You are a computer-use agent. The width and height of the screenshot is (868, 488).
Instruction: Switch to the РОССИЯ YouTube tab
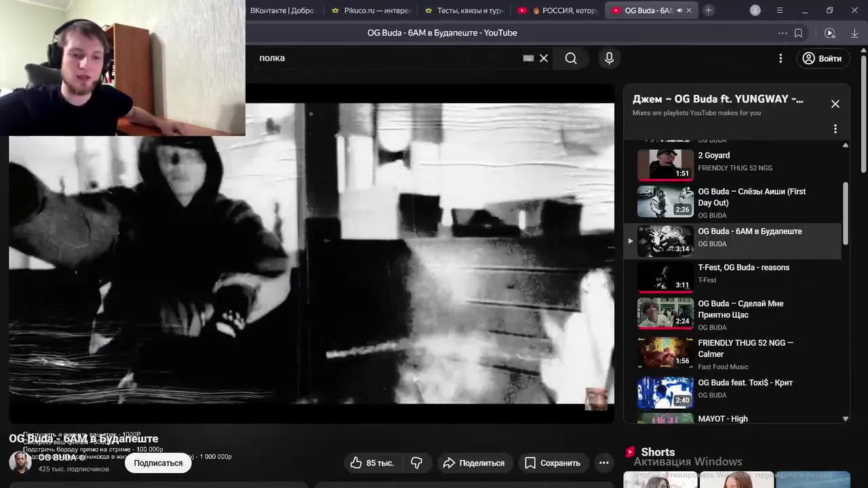[x=558, y=10]
